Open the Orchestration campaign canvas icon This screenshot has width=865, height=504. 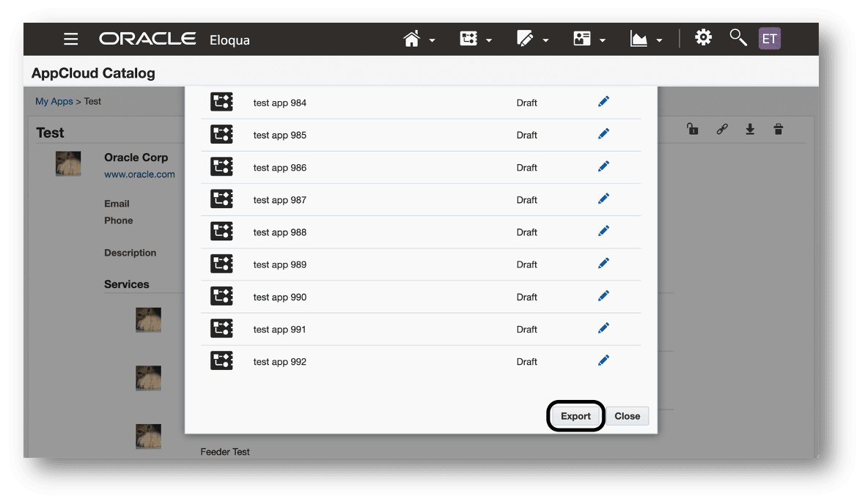(468, 39)
